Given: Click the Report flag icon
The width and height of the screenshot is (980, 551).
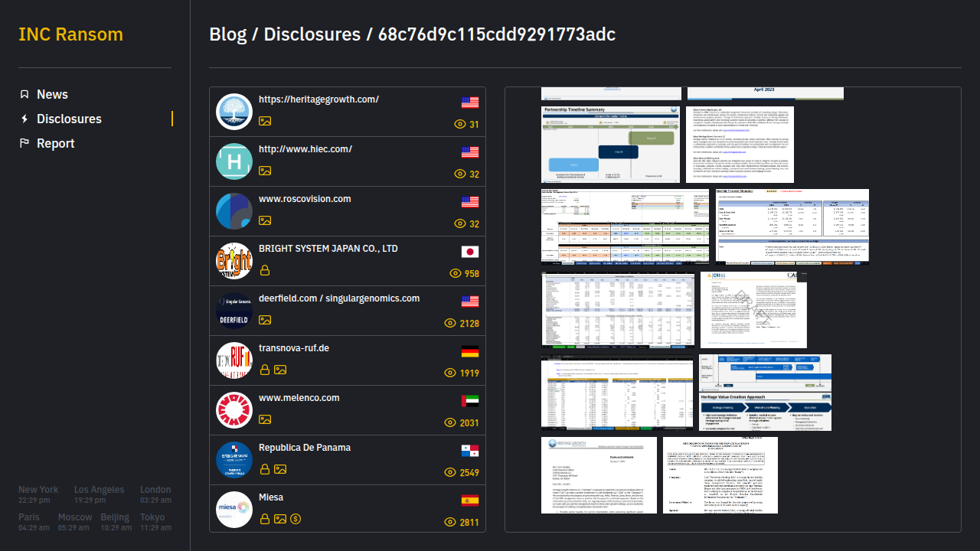Looking at the screenshot, I should click(x=24, y=143).
